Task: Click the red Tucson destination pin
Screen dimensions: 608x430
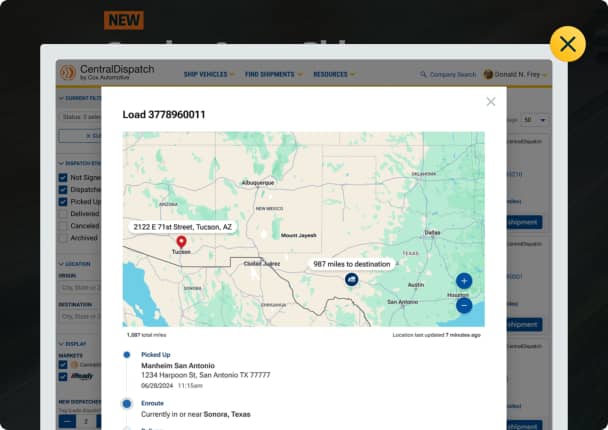Action: 181,242
